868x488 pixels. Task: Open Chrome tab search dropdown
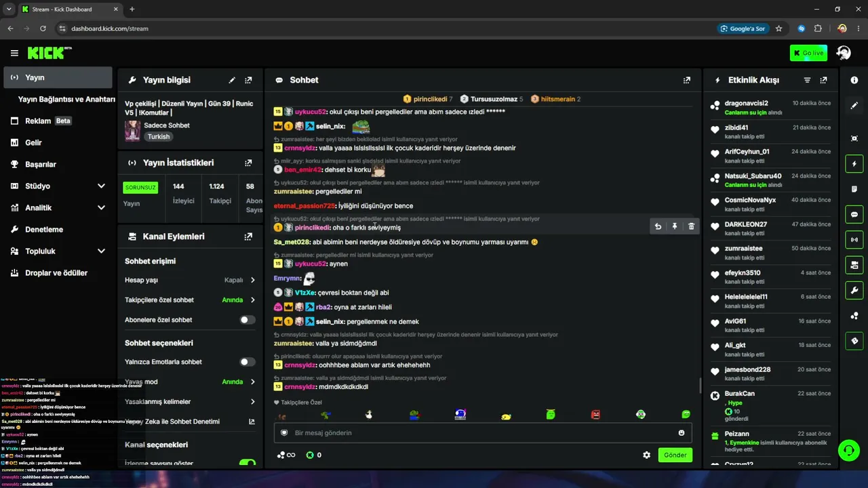9,9
